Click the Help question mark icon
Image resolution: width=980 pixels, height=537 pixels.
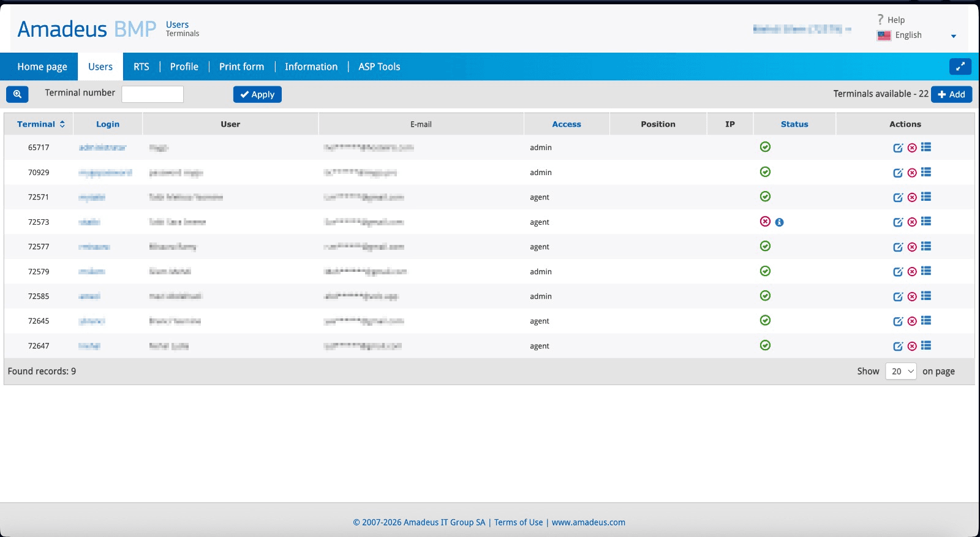pos(880,20)
